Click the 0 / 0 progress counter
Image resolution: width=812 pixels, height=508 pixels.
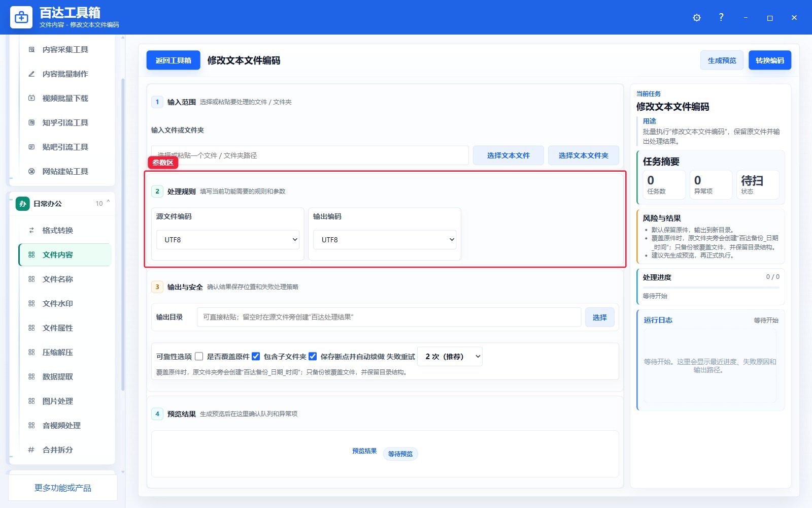773,277
